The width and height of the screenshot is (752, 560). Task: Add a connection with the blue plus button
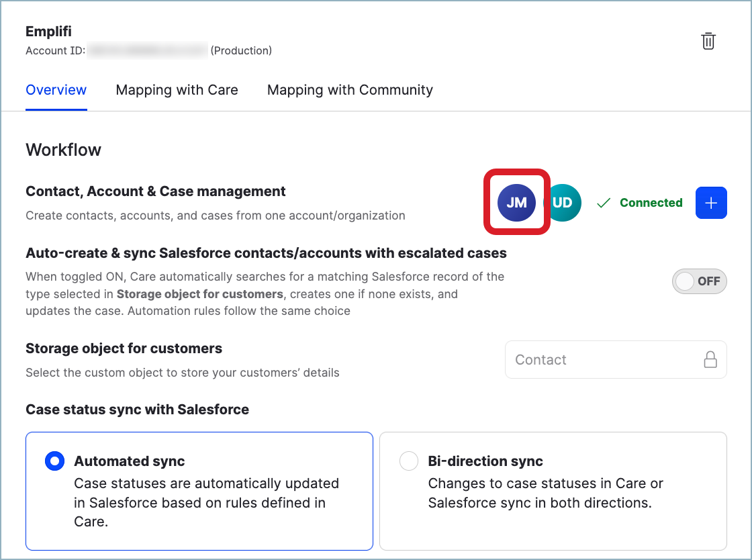click(x=711, y=203)
